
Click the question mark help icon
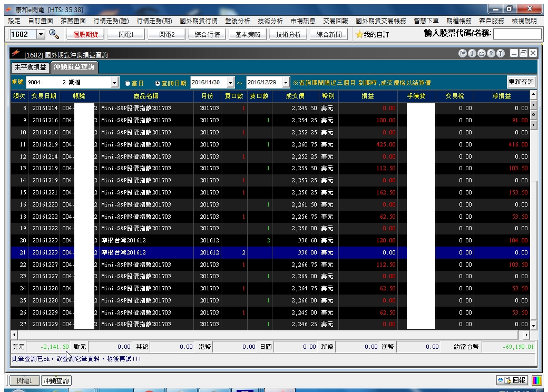(x=491, y=53)
